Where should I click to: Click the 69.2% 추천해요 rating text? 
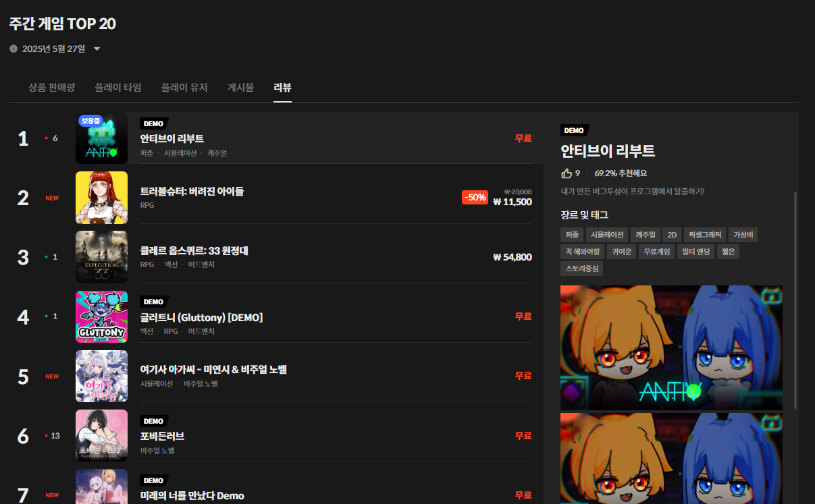click(x=621, y=173)
